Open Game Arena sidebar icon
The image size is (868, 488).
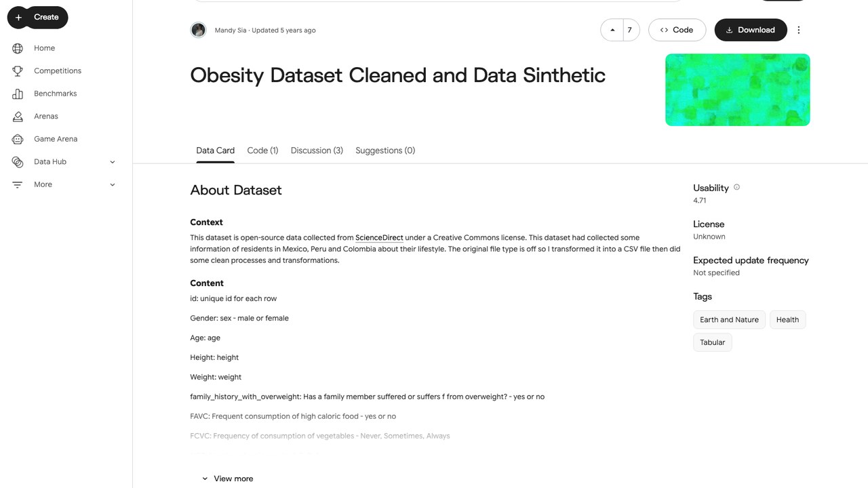click(18, 139)
